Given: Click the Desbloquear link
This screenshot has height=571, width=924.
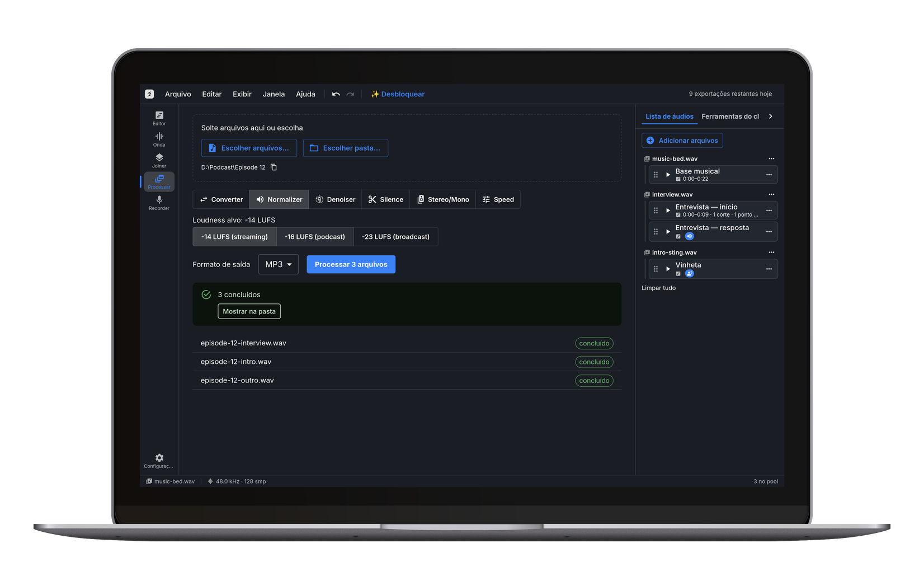Looking at the screenshot, I should [398, 94].
